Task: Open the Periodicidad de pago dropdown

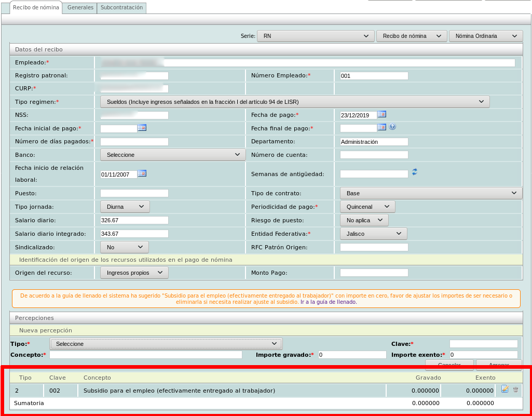Action: pos(367,207)
